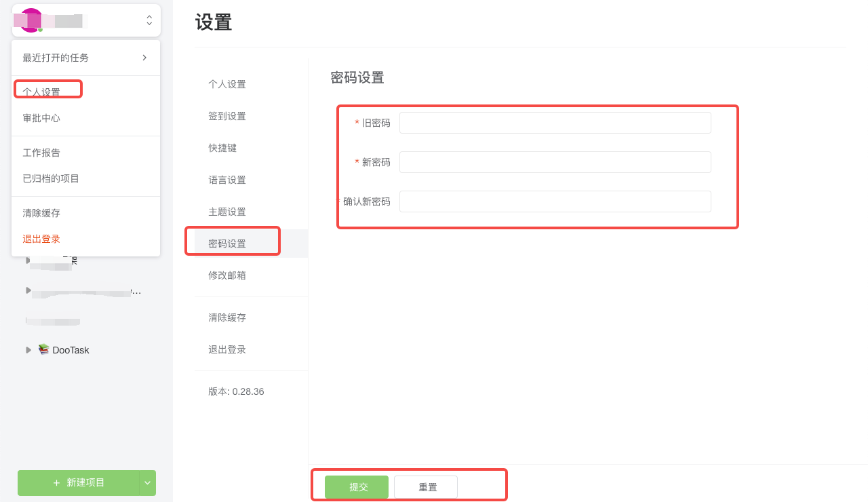Expand the second project in the sidebar list

(28, 291)
